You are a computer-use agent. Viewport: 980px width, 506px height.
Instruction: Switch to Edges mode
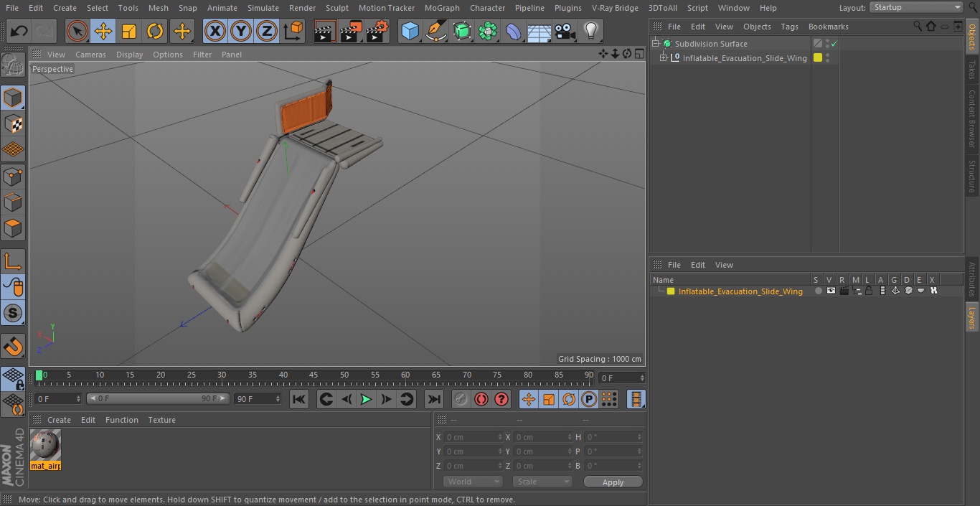tap(13, 202)
